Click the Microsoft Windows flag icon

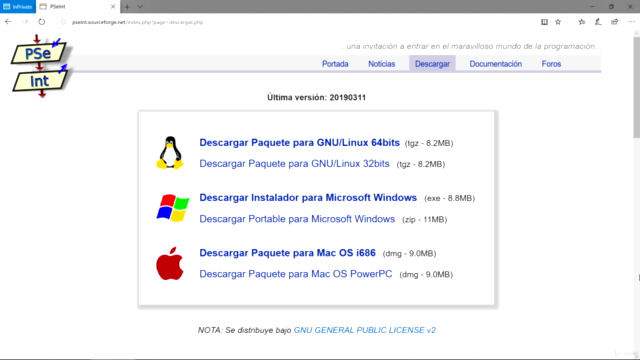[x=173, y=208]
